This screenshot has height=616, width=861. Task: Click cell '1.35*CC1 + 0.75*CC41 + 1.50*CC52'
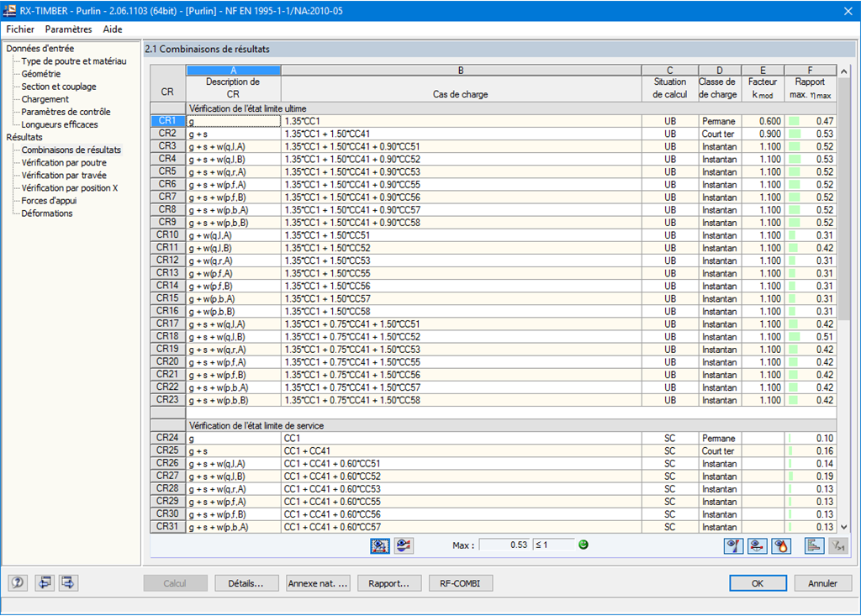click(x=461, y=336)
